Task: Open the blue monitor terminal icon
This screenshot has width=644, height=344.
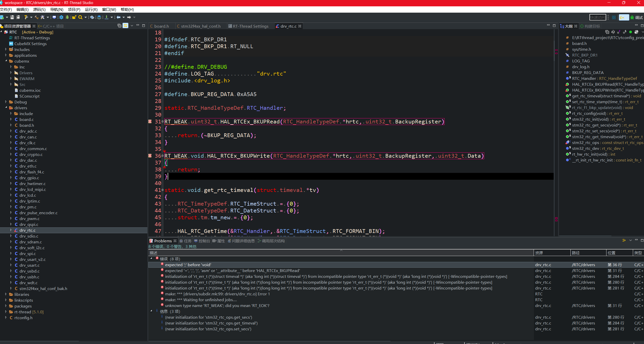Action: (x=54, y=17)
